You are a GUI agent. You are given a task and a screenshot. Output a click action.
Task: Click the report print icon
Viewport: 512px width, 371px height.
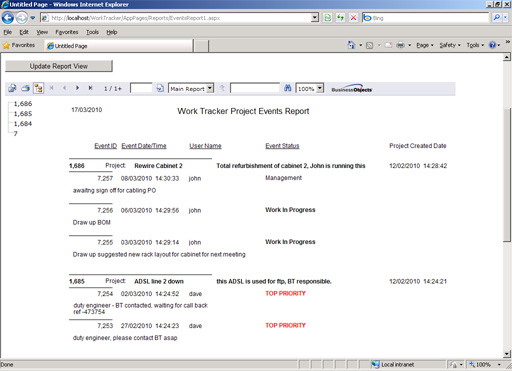tap(26, 88)
